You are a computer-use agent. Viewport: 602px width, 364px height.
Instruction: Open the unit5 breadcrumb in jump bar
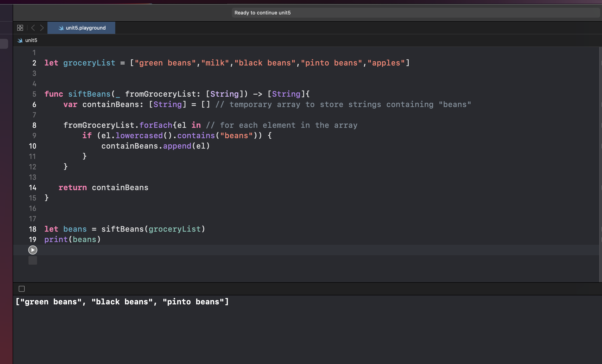tap(31, 40)
